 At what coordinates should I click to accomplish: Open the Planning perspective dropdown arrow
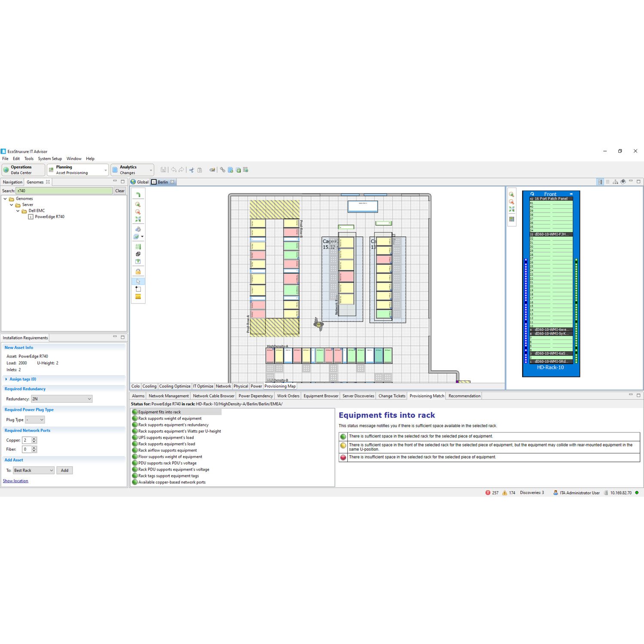[106, 170]
